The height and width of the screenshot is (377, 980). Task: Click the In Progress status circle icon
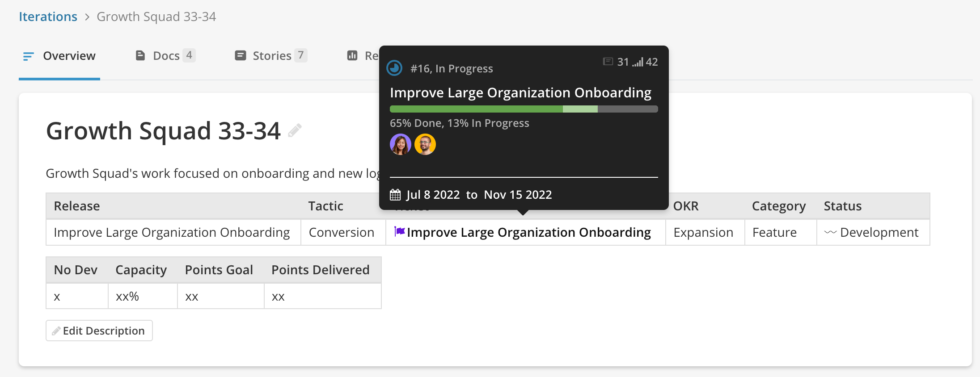click(394, 68)
